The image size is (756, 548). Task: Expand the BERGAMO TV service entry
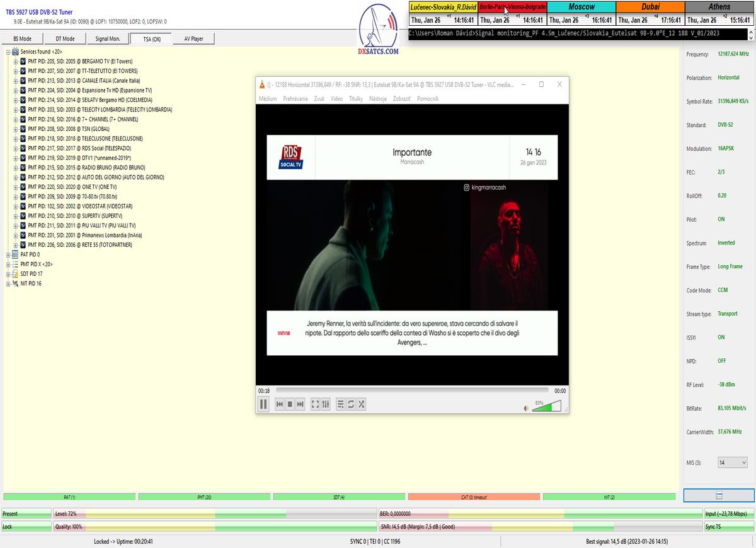click(16, 62)
